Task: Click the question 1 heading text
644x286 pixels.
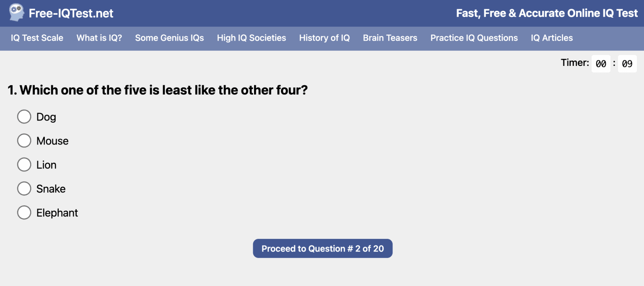Action: 158,90
